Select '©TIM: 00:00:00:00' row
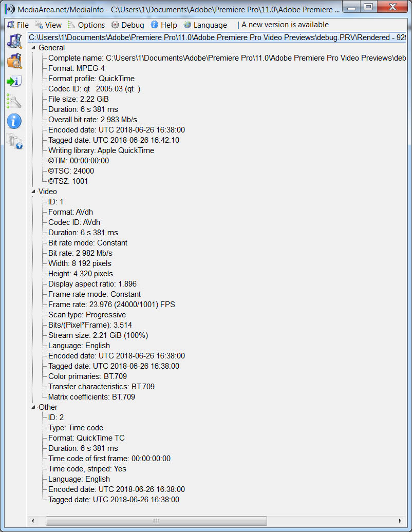 click(79, 161)
